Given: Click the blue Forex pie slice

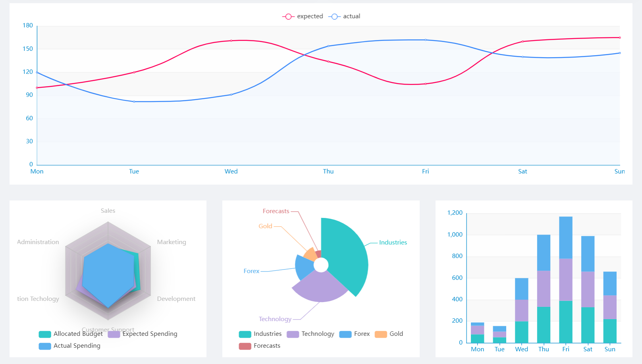Looking at the screenshot, I should [304, 267].
